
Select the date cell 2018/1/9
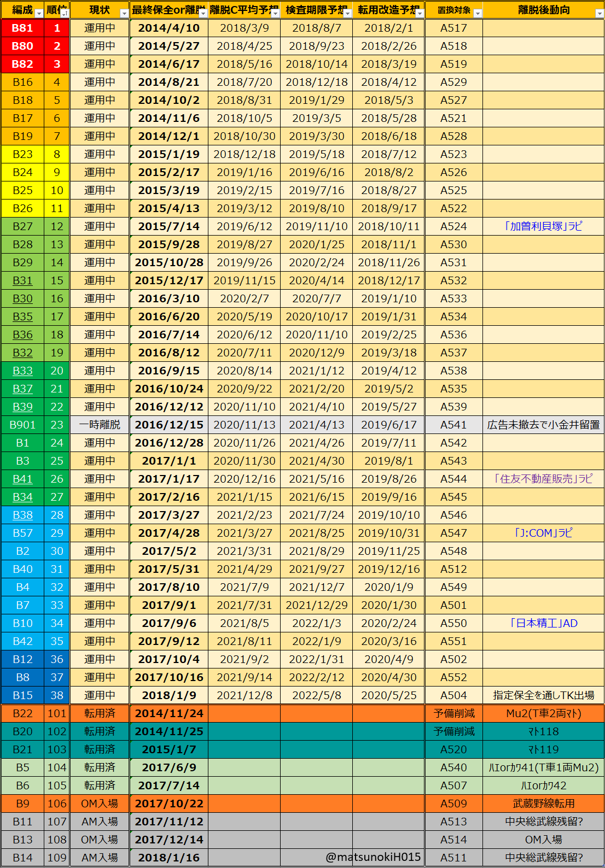(x=169, y=695)
